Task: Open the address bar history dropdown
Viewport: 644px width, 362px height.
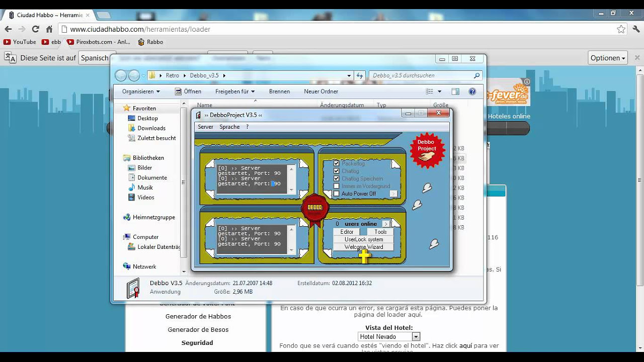Action: tap(349, 75)
